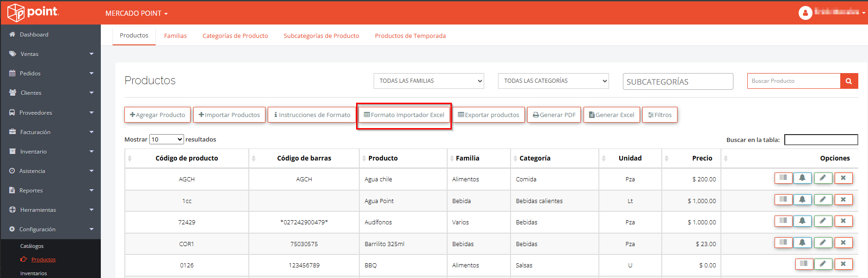Click the Buscar en la tabla field
Screen dimensions: 868x278
[x=821, y=140]
